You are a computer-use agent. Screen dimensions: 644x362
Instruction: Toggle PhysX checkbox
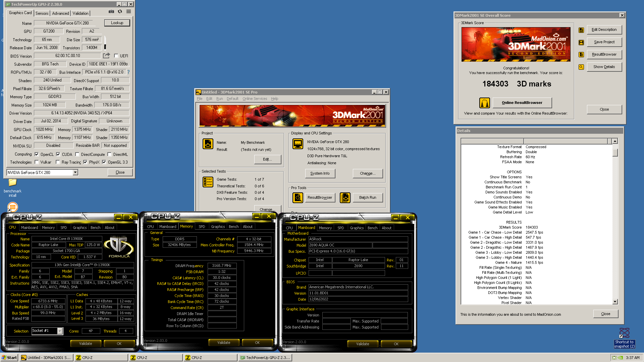tap(86, 162)
